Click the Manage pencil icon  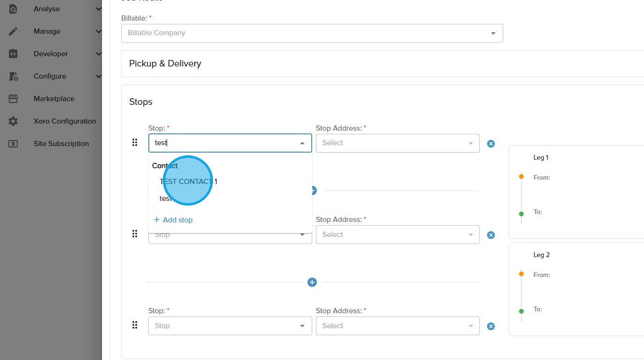click(x=13, y=31)
